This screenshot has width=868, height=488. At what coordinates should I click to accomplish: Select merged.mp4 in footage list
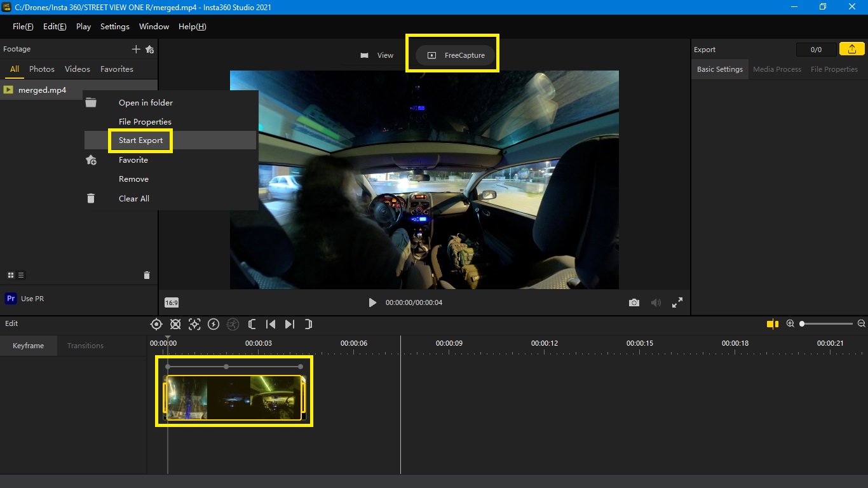coord(79,90)
